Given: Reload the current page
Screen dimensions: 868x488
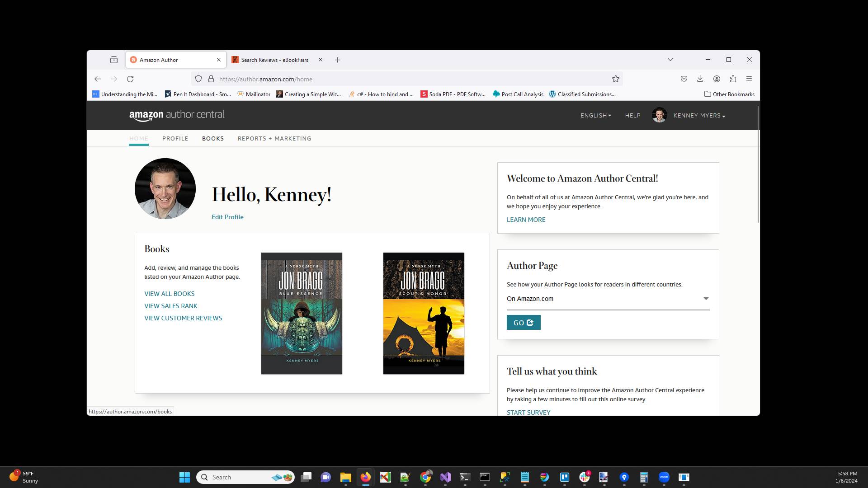Looking at the screenshot, I should (x=131, y=79).
